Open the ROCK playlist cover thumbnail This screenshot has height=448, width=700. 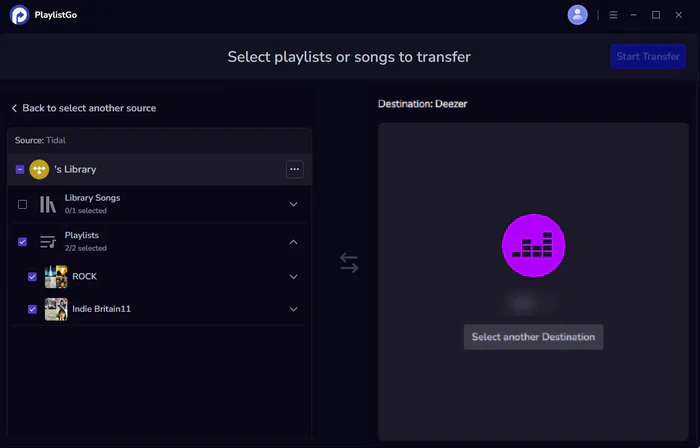pyautogui.click(x=56, y=277)
